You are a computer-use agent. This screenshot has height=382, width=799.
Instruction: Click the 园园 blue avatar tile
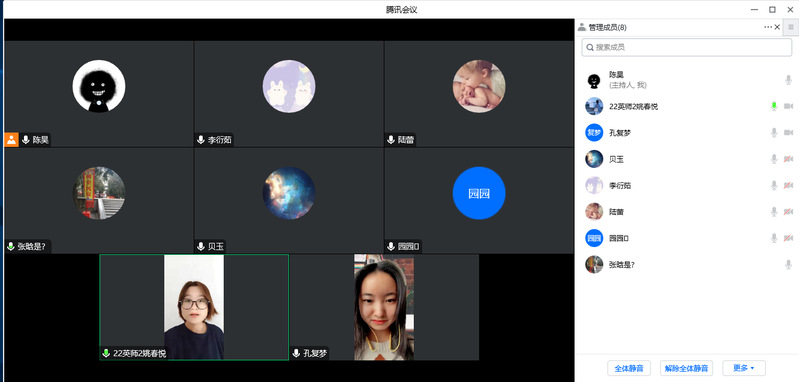[479, 193]
